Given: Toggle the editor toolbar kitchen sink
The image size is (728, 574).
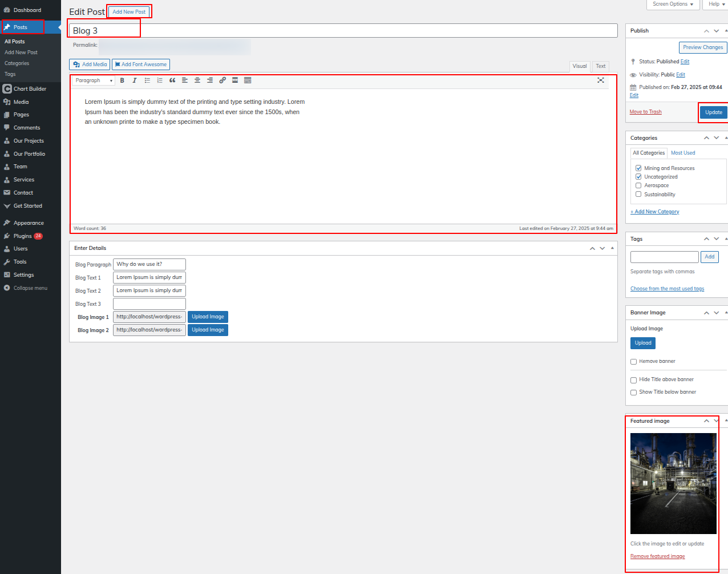Looking at the screenshot, I should [x=248, y=80].
